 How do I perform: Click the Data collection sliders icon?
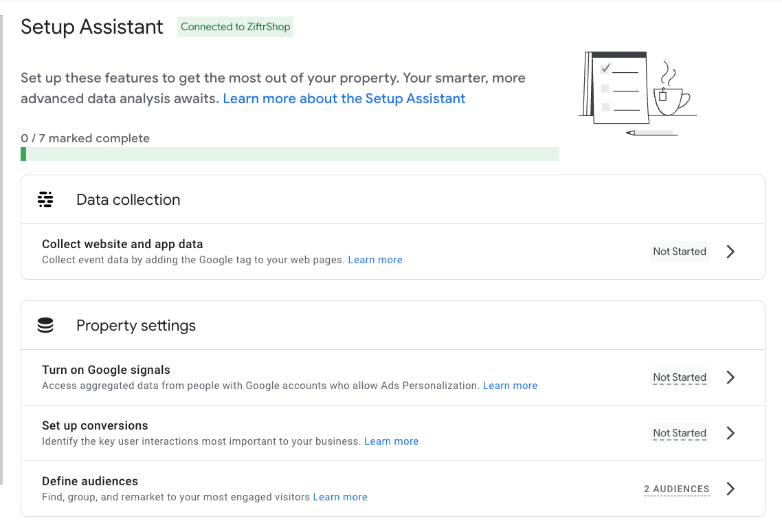tap(45, 199)
